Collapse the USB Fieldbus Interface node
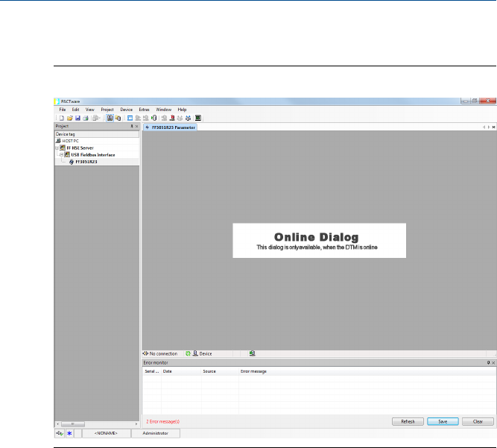This screenshot has height=448, width=497. pos(62,154)
